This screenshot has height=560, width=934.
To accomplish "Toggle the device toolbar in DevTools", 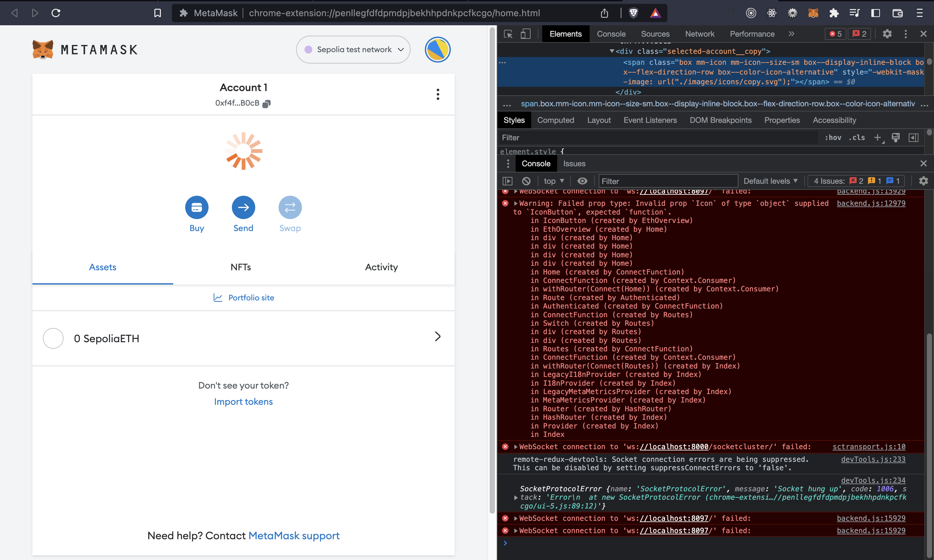I will [525, 34].
